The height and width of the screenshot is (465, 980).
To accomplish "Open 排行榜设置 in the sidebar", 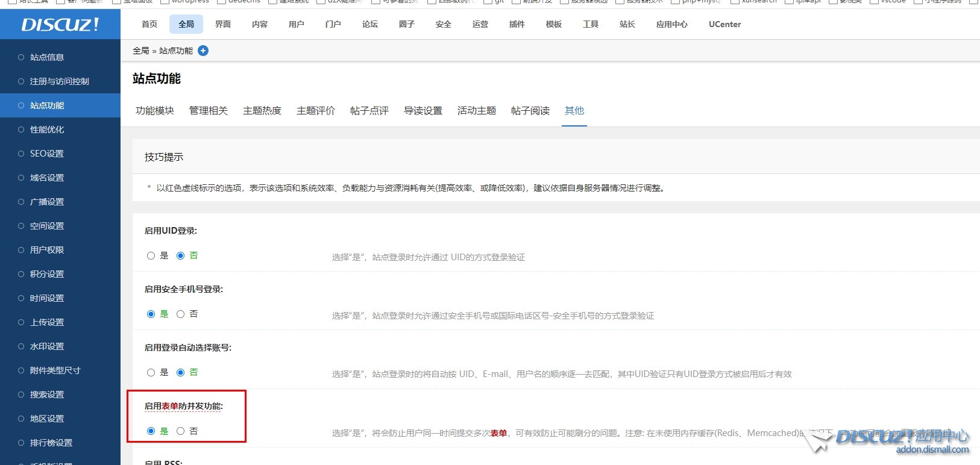I will [x=51, y=443].
